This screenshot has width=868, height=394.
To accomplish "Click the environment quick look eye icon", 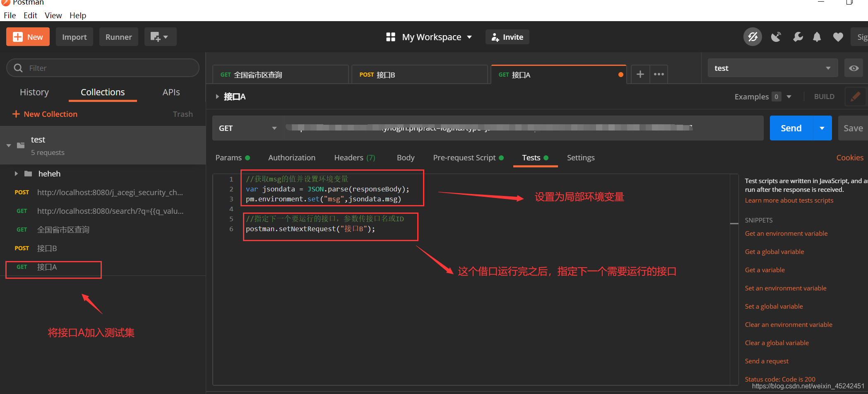I will 854,68.
